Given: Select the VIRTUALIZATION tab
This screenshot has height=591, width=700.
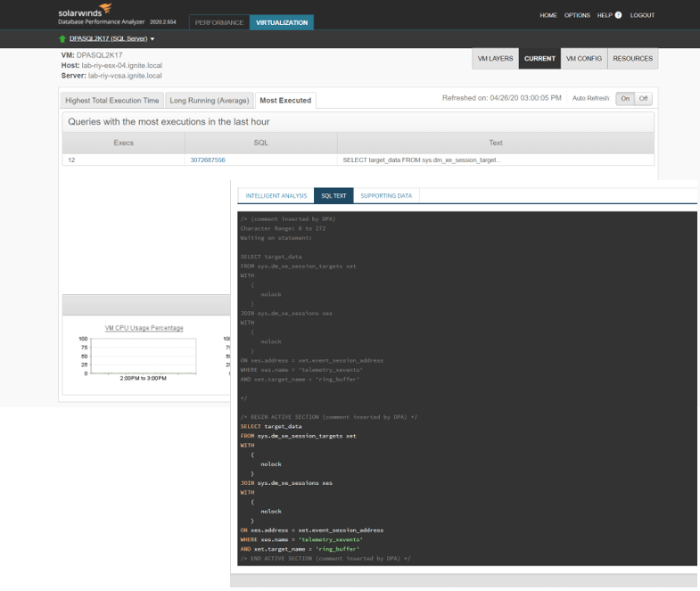Looking at the screenshot, I should pyautogui.click(x=282, y=22).
